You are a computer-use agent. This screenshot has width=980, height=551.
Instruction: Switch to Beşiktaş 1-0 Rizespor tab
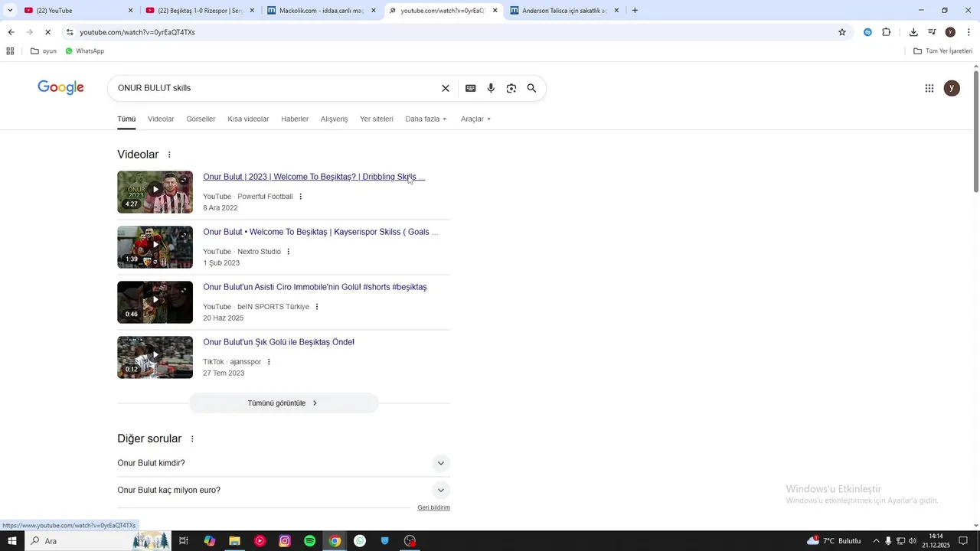click(x=201, y=11)
